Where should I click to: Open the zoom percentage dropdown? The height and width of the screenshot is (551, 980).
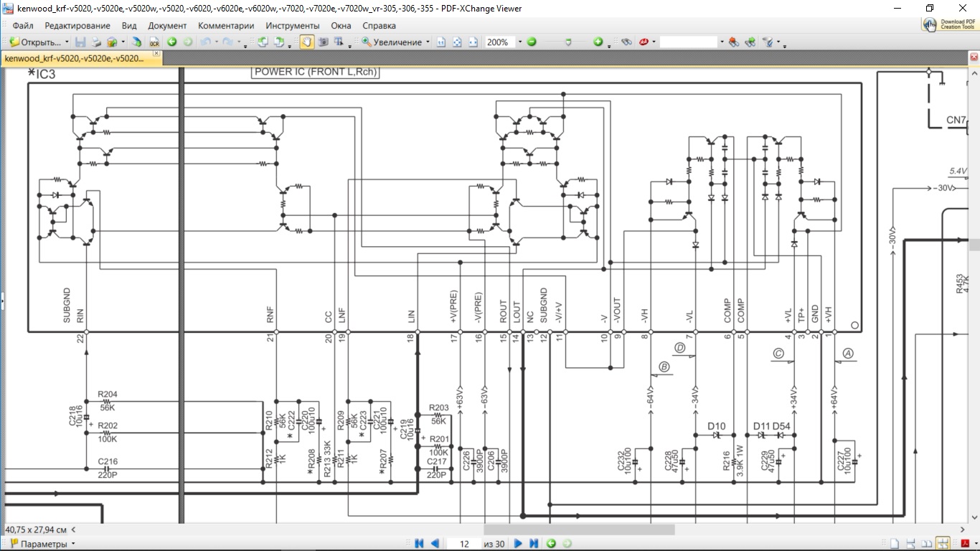(519, 42)
